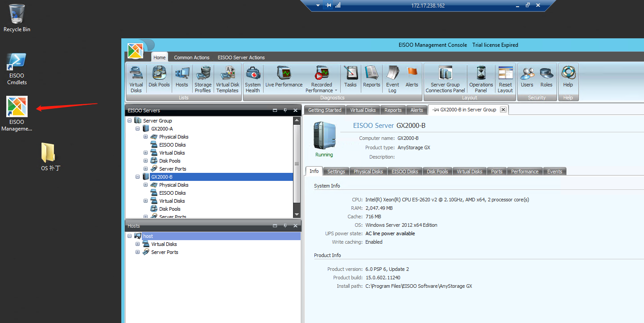Click the Hosts ribbon icon

coord(182,77)
